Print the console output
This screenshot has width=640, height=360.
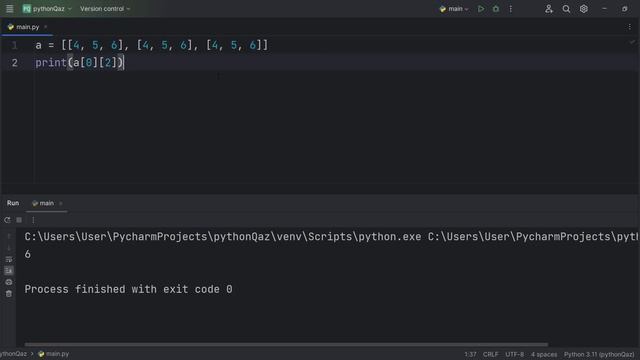[9, 282]
